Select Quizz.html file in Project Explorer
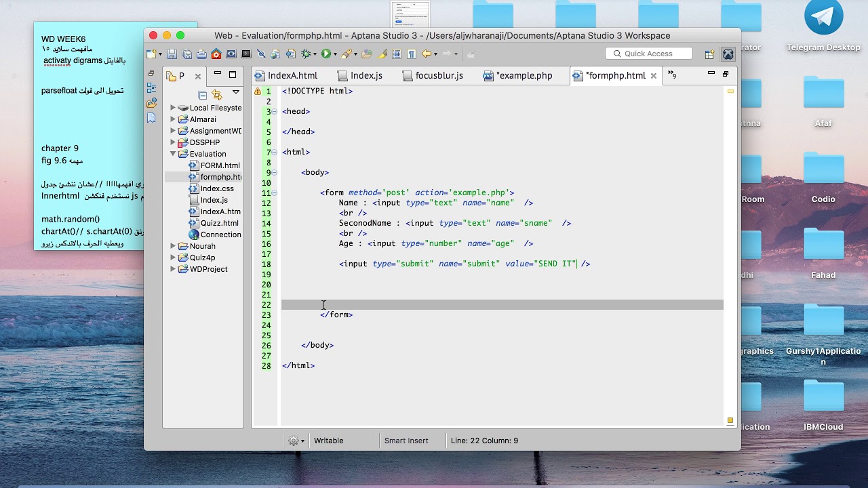Image resolution: width=868 pixels, height=488 pixels. click(214, 223)
